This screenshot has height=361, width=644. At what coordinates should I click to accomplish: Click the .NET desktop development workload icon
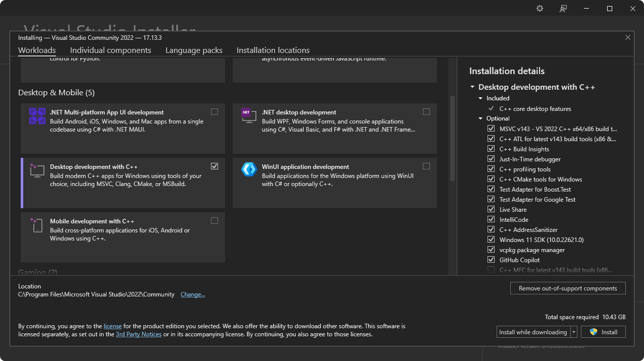pyautogui.click(x=248, y=114)
